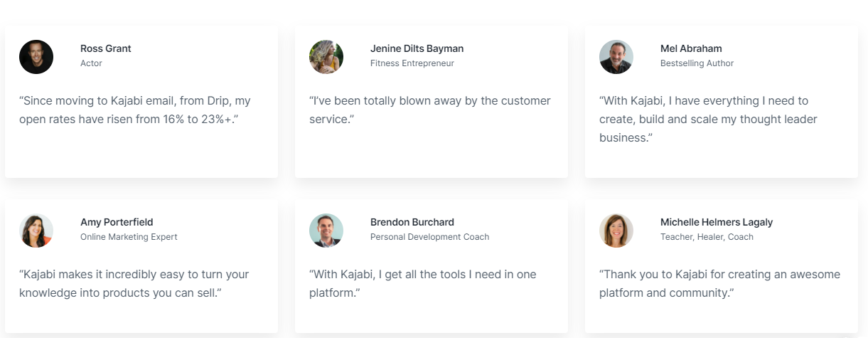The width and height of the screenshot is (868, 338).
Task: Click the Amy Porterfield name heading
Action: click(x=117, y=222)
